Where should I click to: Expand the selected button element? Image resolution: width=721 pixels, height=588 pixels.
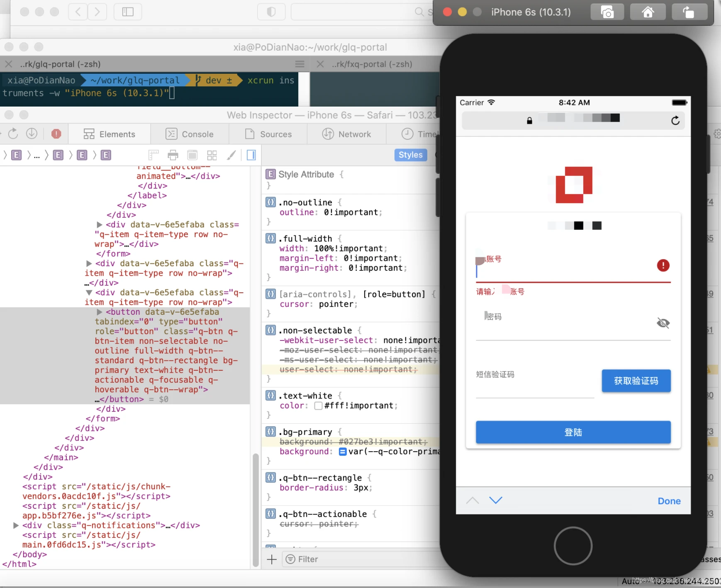coord(99,312)
